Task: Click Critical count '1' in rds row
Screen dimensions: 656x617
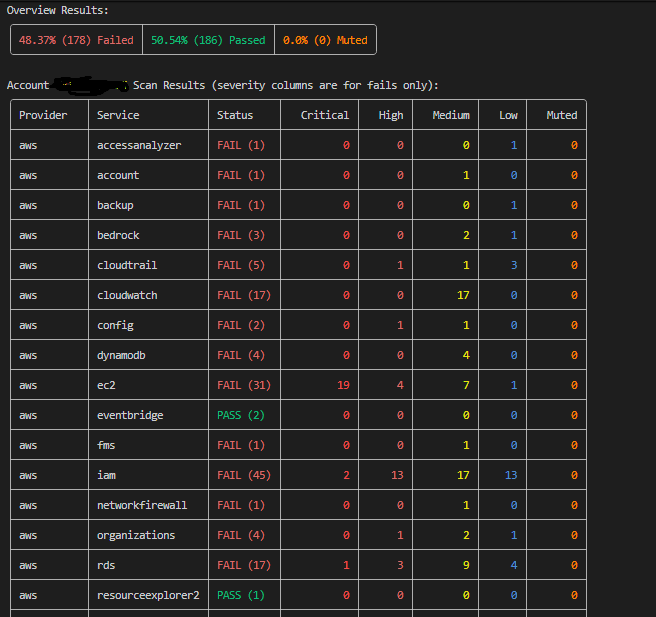Action: click(346, 565)
